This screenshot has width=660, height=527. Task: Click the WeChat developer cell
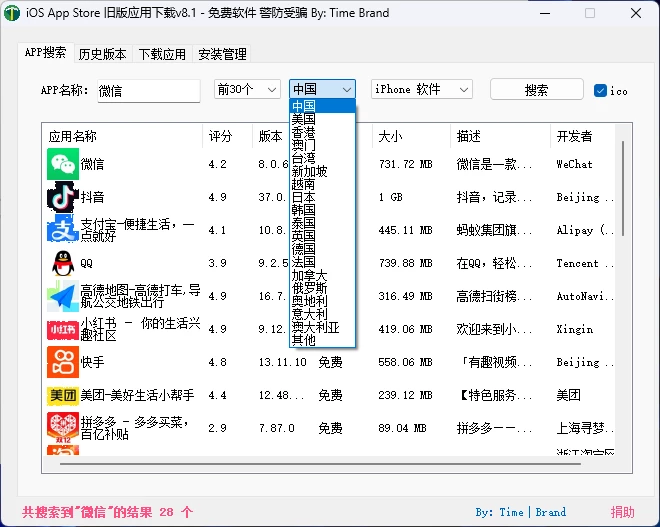tap(574, 164)
